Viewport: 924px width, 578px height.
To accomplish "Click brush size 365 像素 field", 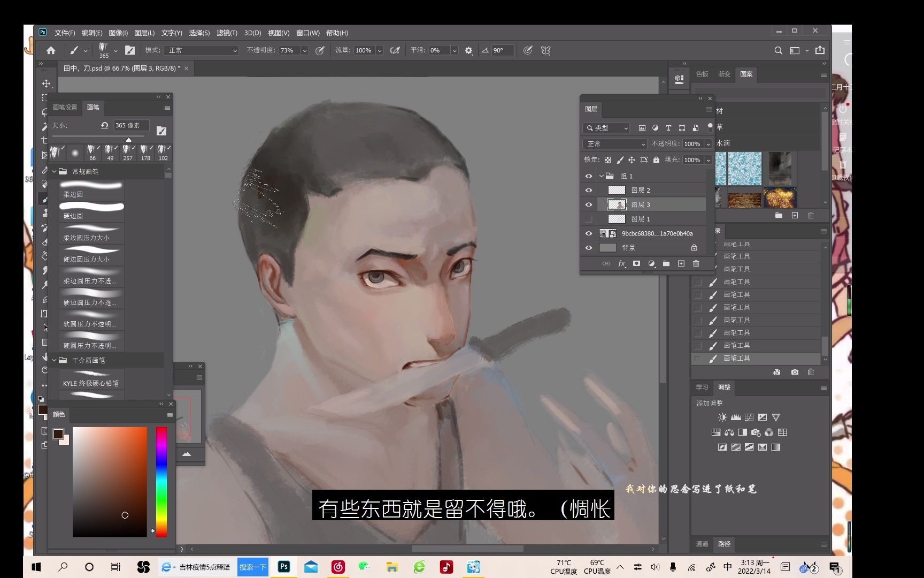I will [x=130, y=125].
